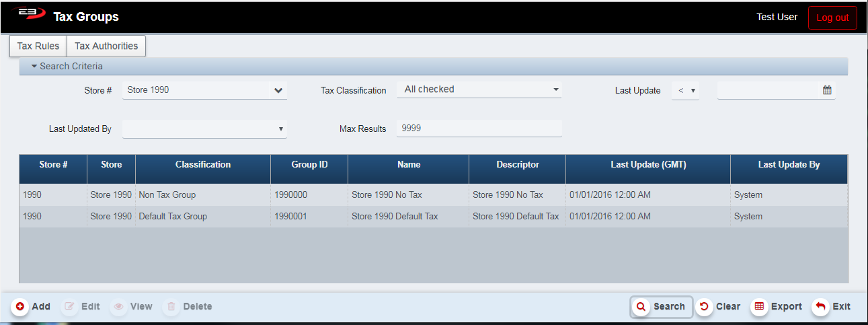Image resolution: width=868 pixels, height=325 pixels.
Task: Click the Clear reset icon
Action: (x=704, y=307)
